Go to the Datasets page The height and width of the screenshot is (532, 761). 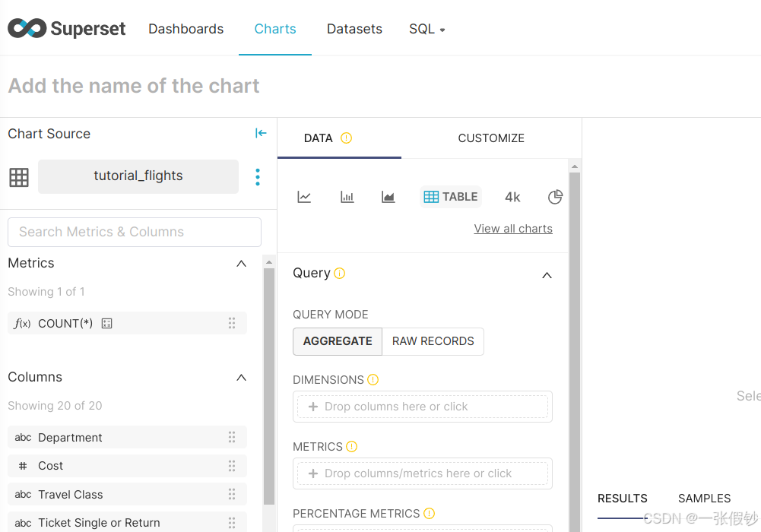tap(354, 29)
